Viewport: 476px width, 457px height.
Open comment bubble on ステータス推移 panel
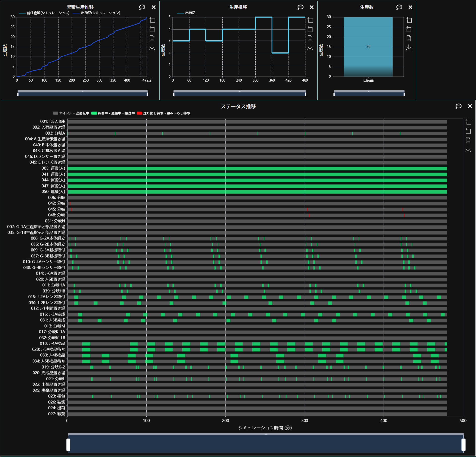458,106
